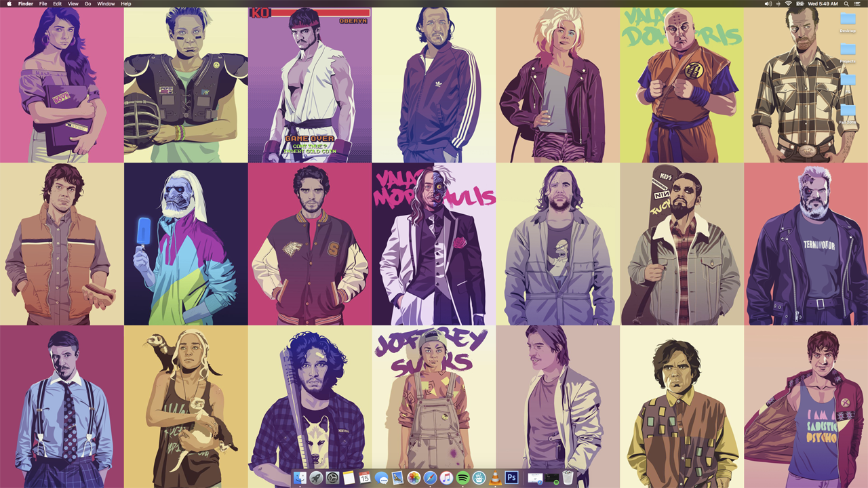Launch Photoshop Ps icon in Dock

(x=511, y=478)
